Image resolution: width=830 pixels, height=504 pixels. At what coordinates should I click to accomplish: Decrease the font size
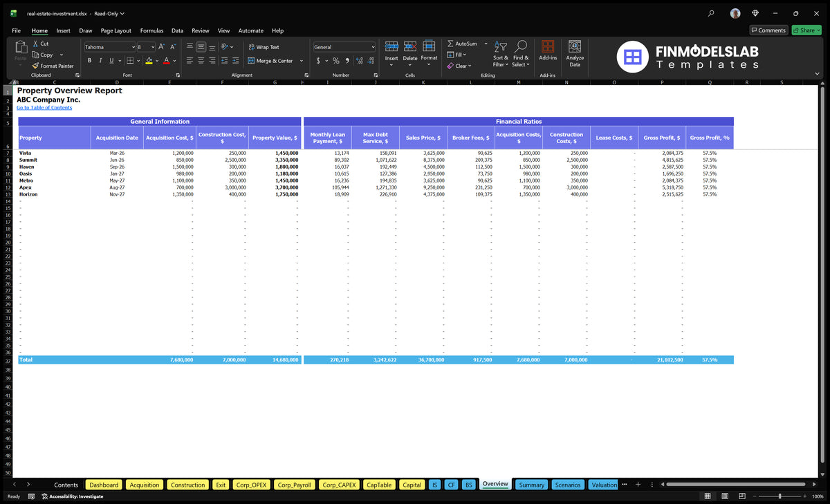173,47
